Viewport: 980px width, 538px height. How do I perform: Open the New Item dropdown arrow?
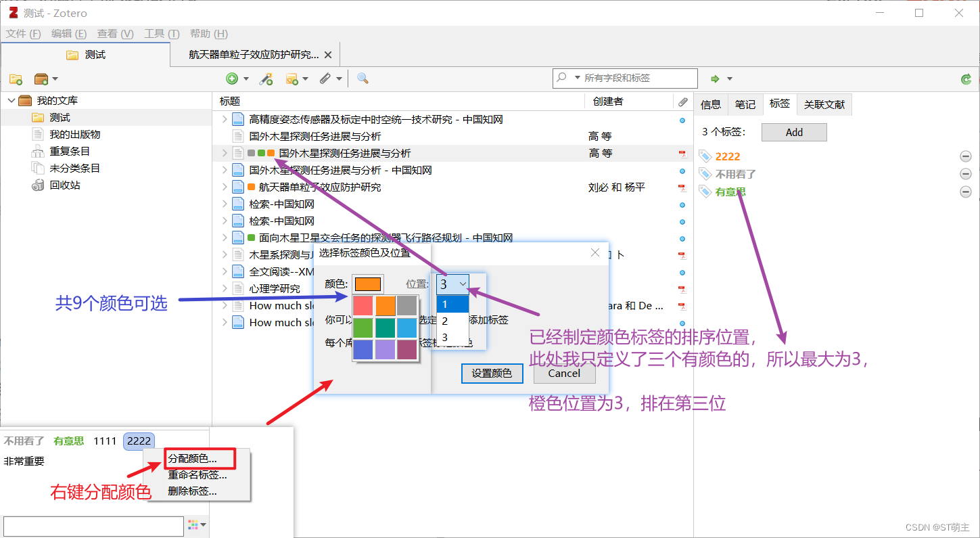(x=246, y=79)
